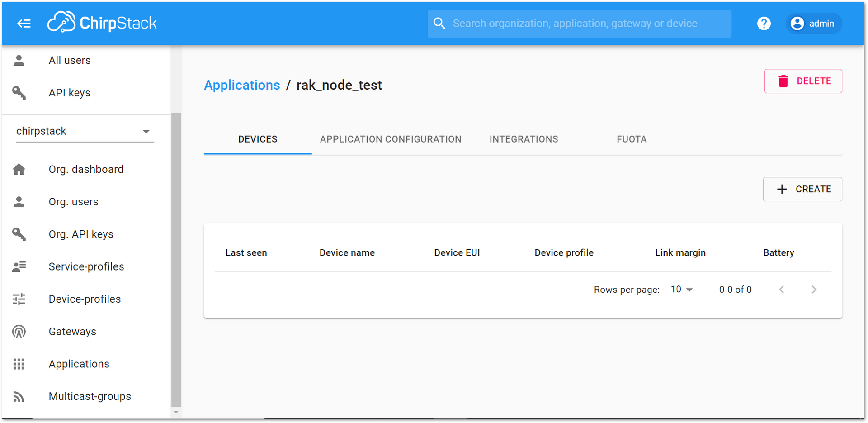The width and height of the screenshot is (868, 423).
Task: Click the sidebar vertical scrollbar
Action: pos(176,260)
